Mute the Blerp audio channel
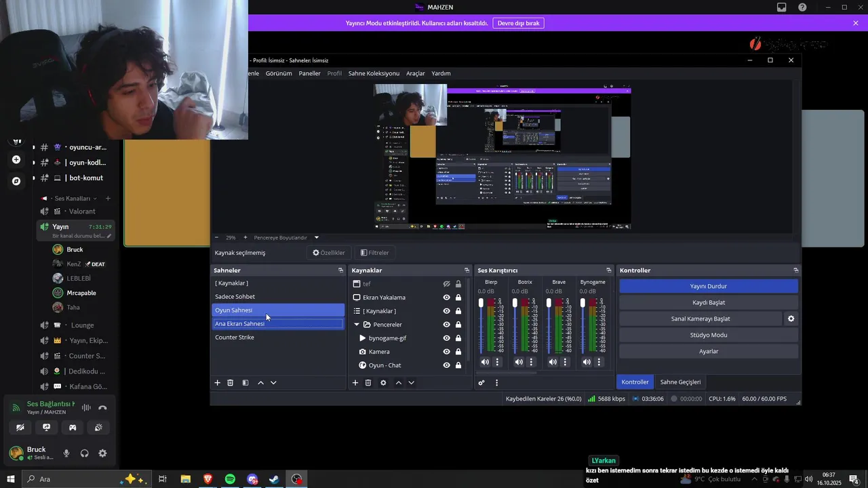868x488 pixels. [x=485, y=362]
